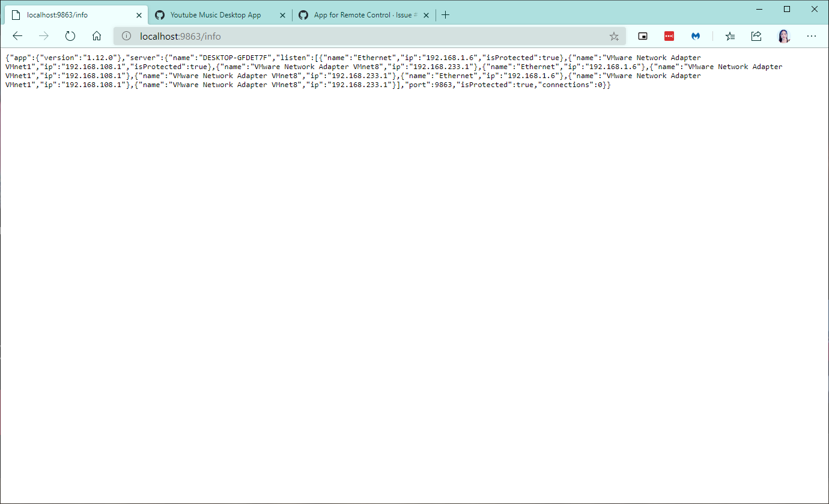Navigate back to the previous page
829x504 pixels.
click(x=17, y=35)
